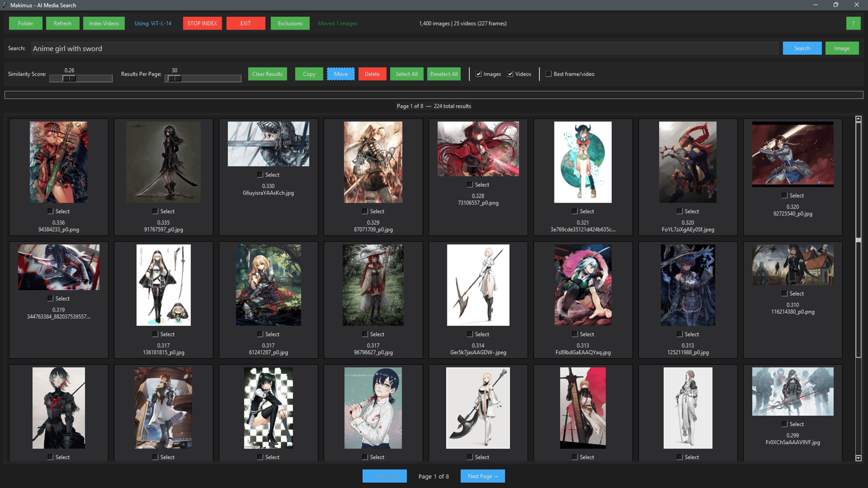Click the 73106557_p0.png thumbnail
Screen dimensions: 868x488
coord(478,149)
